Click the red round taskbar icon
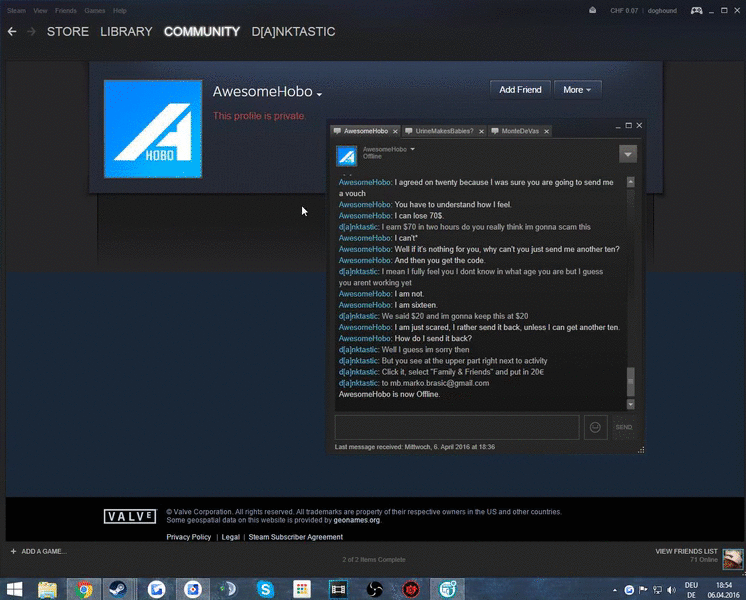Viewport: 746px width, 600px height. click(411, 590)
